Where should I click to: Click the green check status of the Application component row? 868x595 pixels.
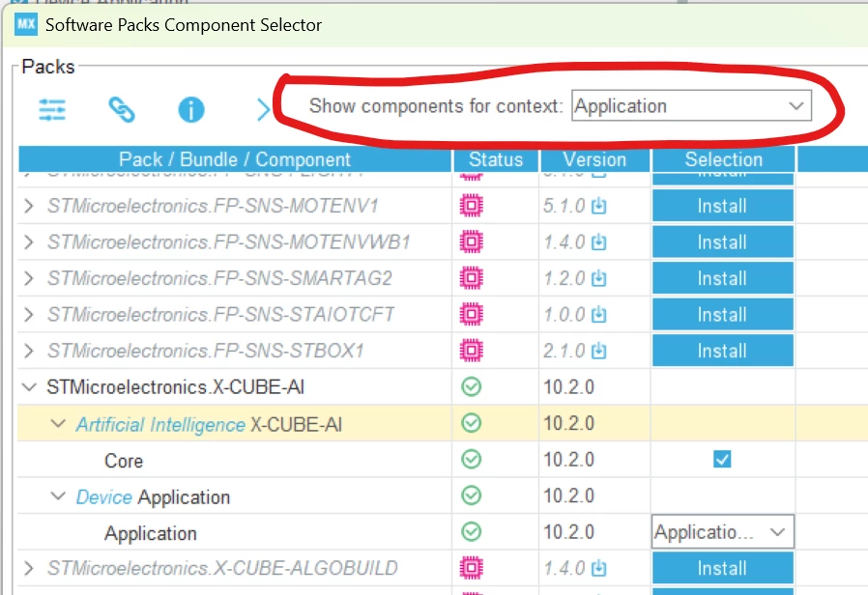point(471,532)
